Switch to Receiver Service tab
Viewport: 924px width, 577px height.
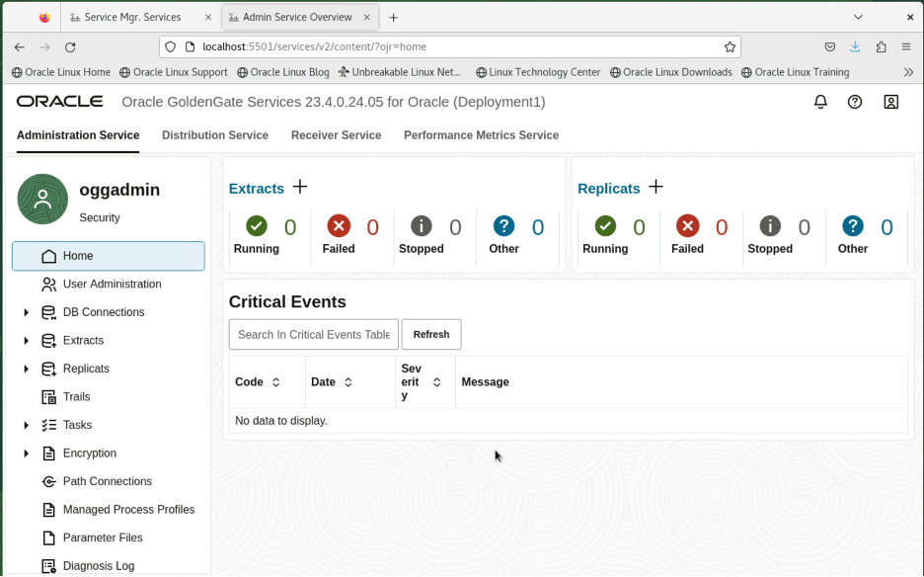(336, 135)
